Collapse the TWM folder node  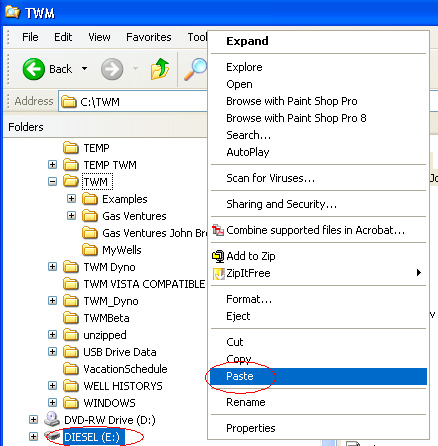pos(52,181)
